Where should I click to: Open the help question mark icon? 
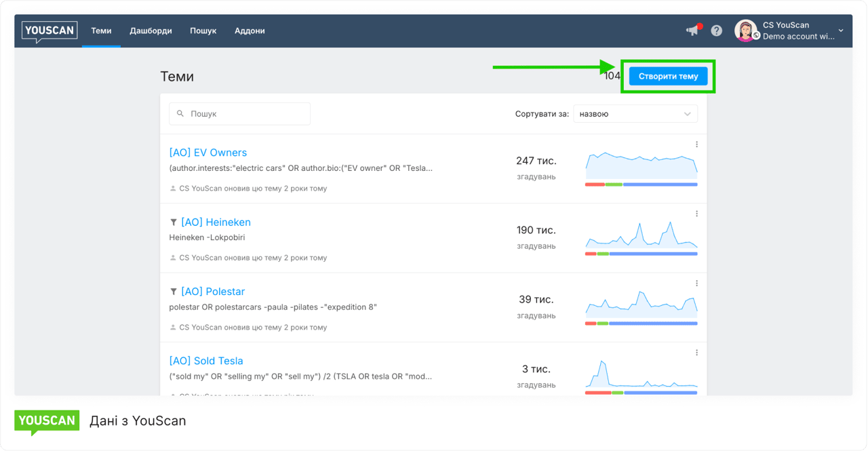tap(717, 31)
